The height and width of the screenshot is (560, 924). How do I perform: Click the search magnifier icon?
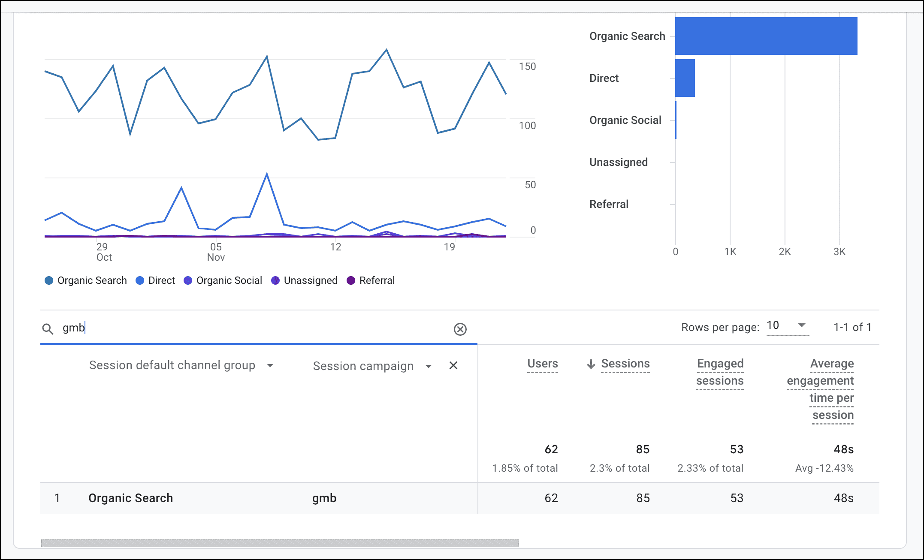click(48, 329)
